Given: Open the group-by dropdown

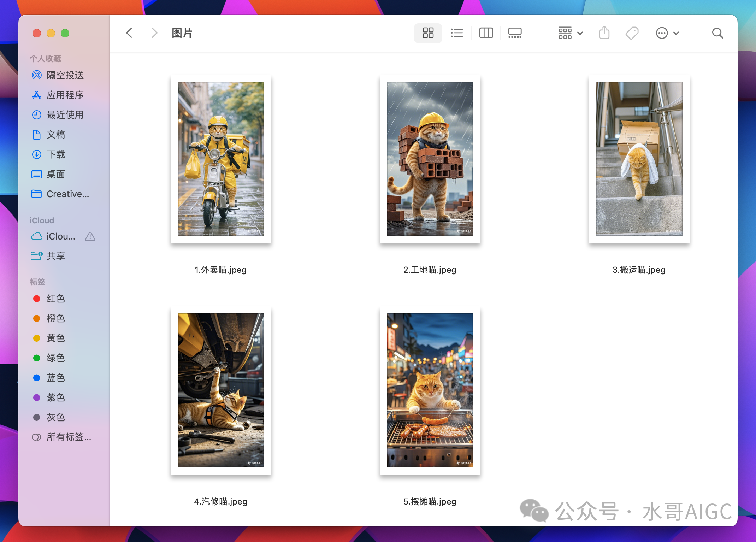Looking at the screenshot, I should (570, 33).
